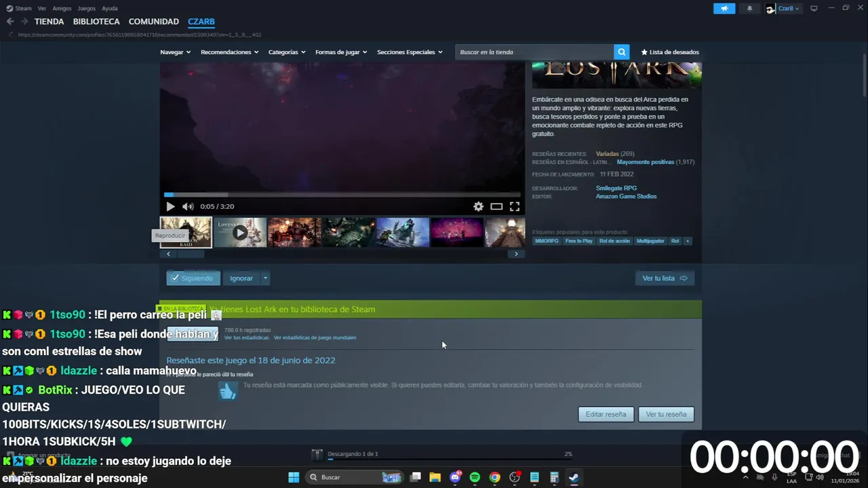Viewport: 868px width, 488px height.
Task: Open the Notepad app on the taskbar
Action: [x=534, y=477]
